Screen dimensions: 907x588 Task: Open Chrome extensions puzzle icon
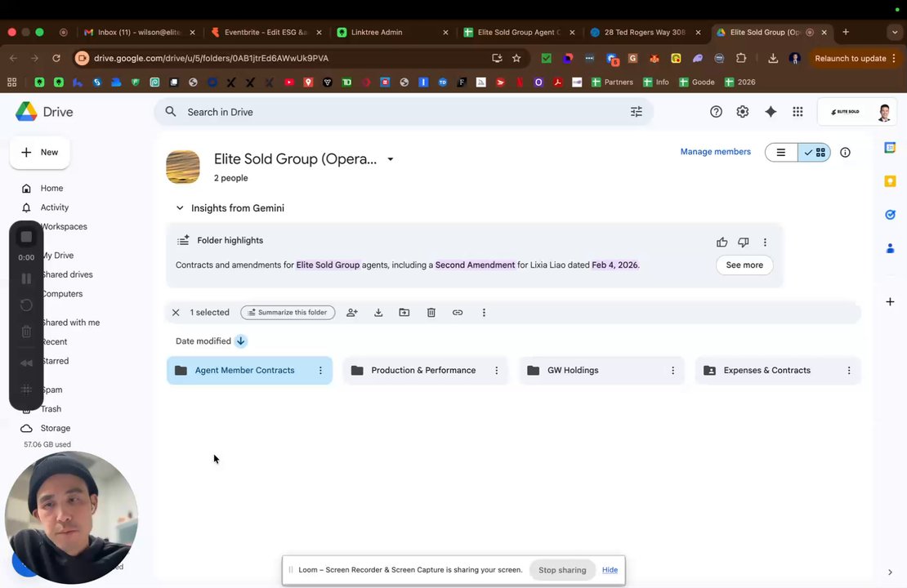click(741, 58)
